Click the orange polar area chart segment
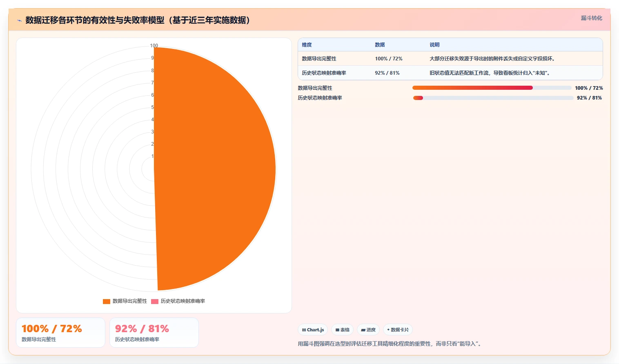Image resolution: width=619 pixels, height=364 pixels. point(215,169)
